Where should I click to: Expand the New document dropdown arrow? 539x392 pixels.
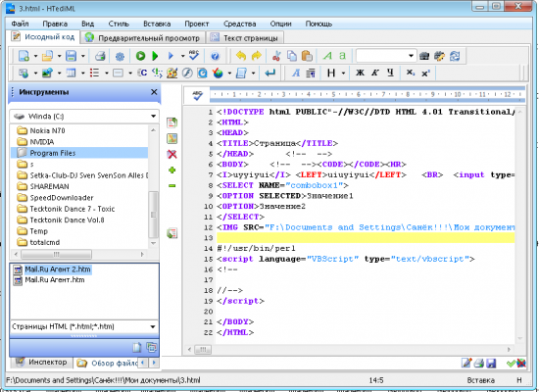tap(35, 56)
